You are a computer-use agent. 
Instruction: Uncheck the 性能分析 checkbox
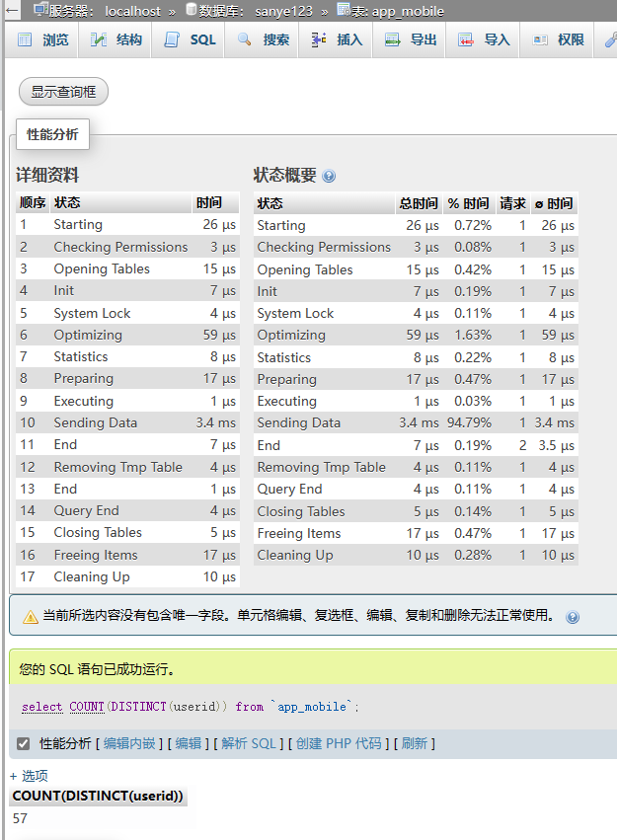click(x=24, y=743)
